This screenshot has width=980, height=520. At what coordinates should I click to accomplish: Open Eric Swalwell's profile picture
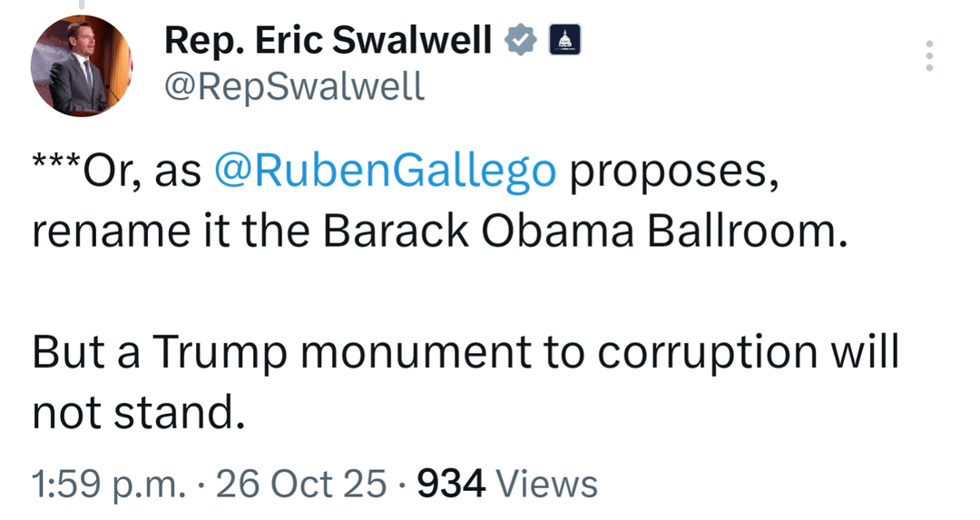point(82,66)
